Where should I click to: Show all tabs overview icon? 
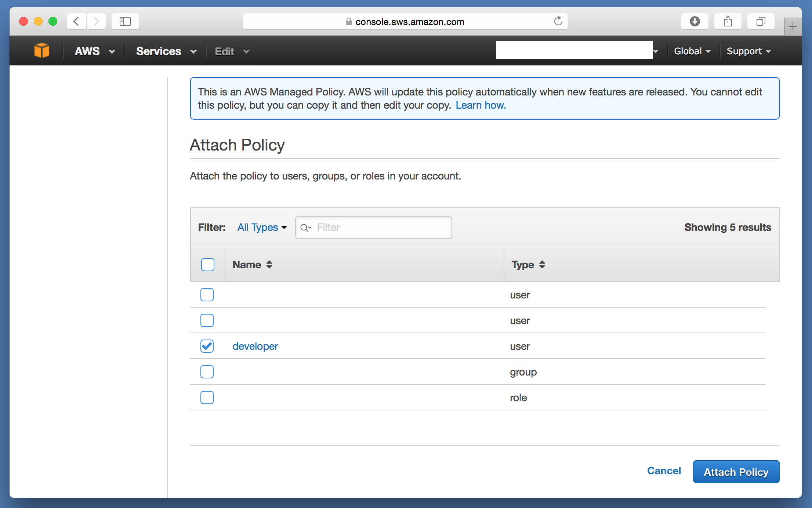(761, 21)
